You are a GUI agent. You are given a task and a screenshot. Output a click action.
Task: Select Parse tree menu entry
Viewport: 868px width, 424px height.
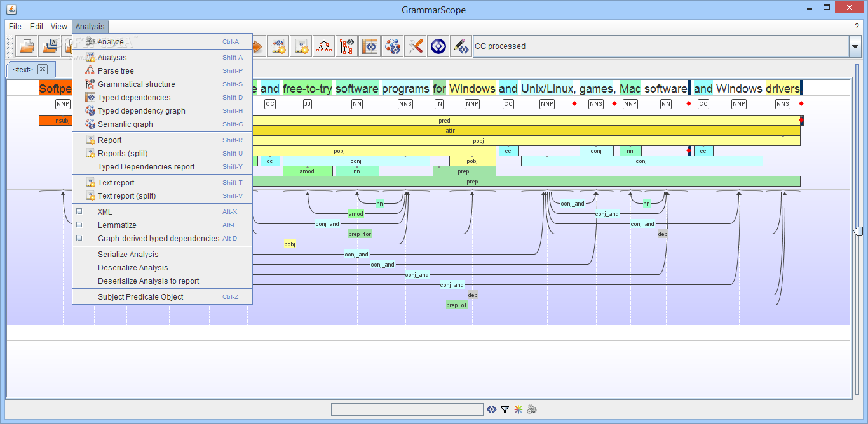pyautogui.click(x=162, y=71)
